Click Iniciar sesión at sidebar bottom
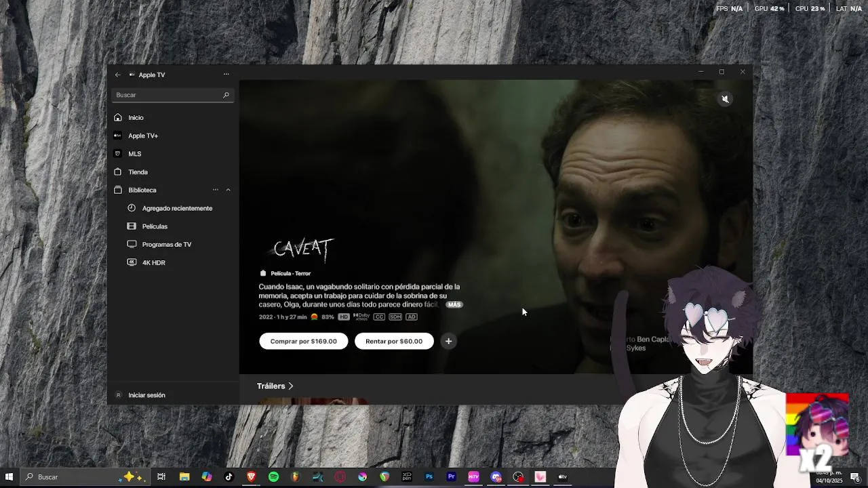Image resolution: width=868 pixels, height=488 pixels. 146,395
